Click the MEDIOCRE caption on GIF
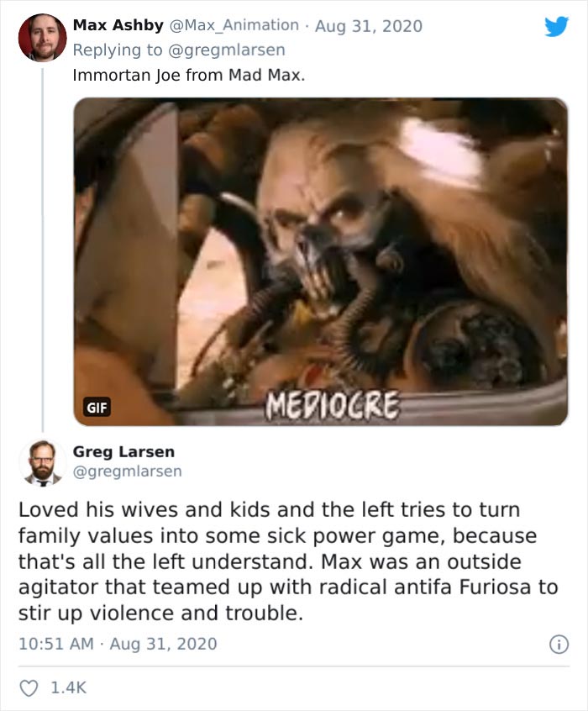 (x=333, y=405)
